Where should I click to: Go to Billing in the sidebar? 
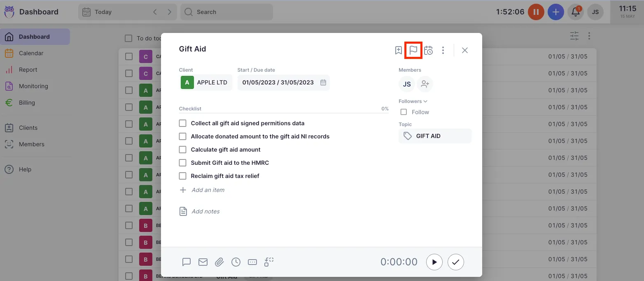pyautogui.click(x=27, y=103)
